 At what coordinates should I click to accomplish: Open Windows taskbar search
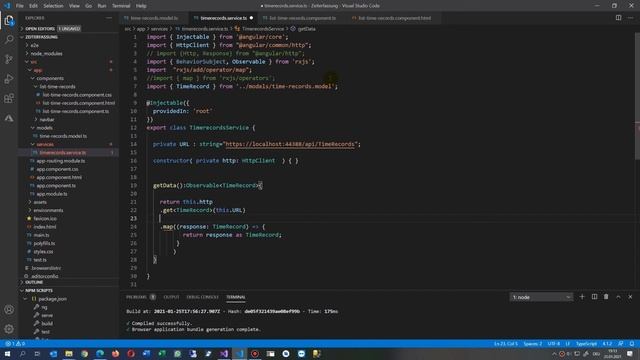tap(22, 353)
